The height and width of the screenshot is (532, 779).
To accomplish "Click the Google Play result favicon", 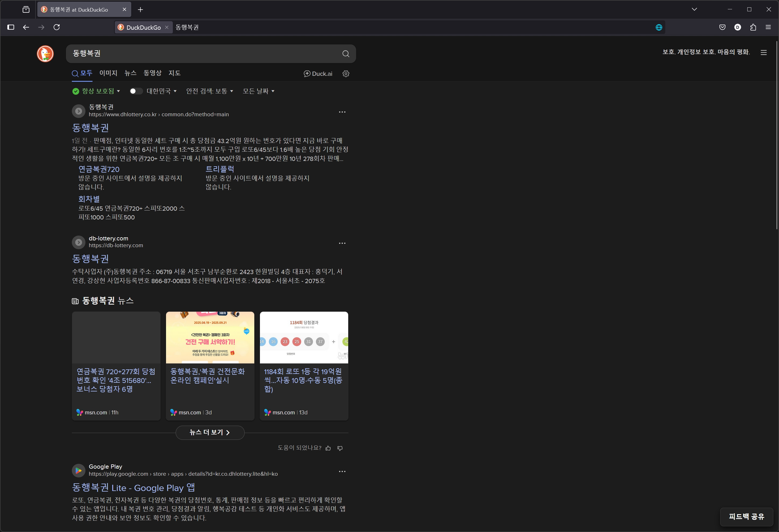I will point(78,471).
